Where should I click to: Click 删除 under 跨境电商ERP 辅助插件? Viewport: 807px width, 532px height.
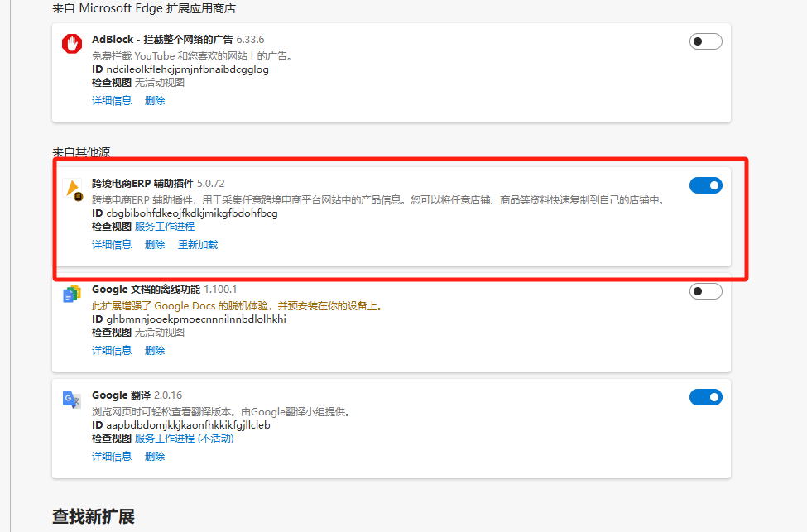pos(155,244)
